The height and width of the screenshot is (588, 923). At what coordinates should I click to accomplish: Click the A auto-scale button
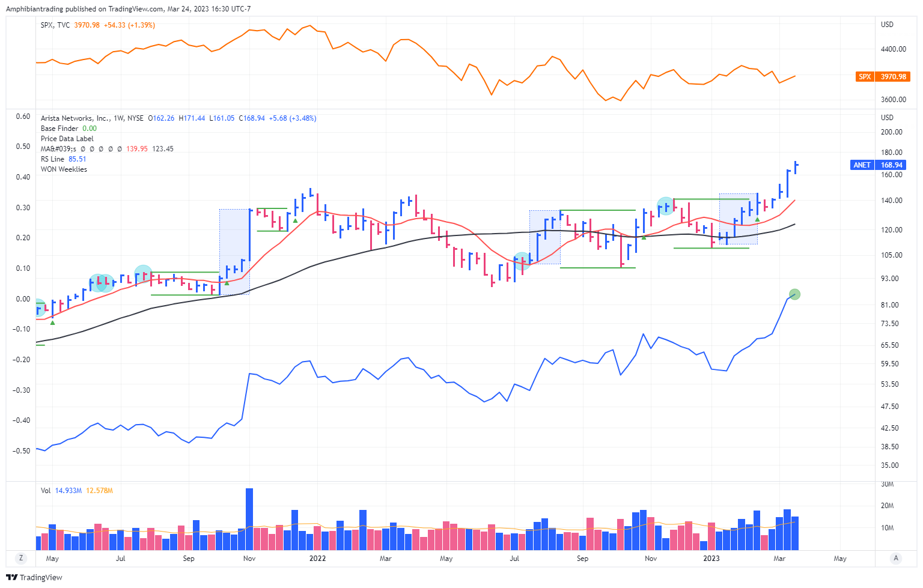pyautogui.click(x=896, y=558)
